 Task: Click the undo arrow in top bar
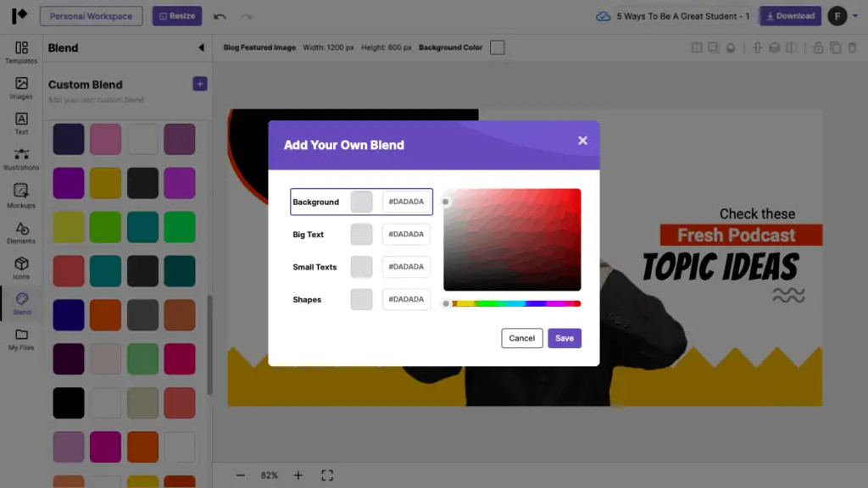(220, 16)
